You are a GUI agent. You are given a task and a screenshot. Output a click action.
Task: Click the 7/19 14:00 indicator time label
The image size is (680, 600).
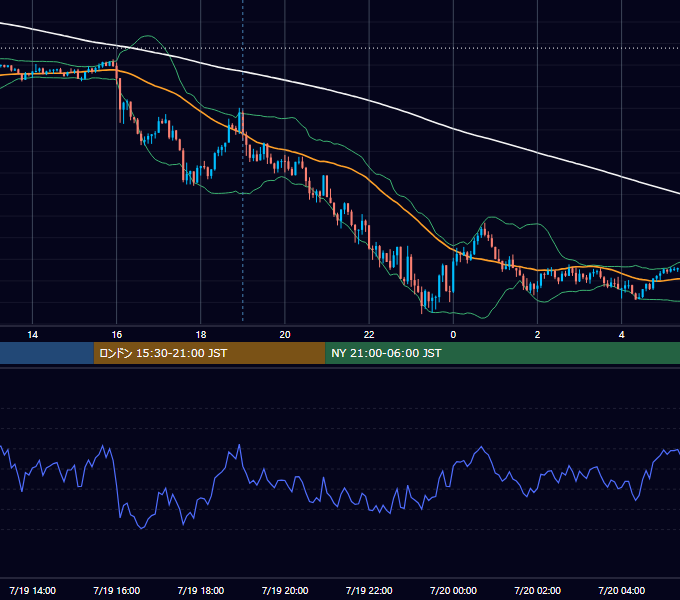click(x=33, y=590)
